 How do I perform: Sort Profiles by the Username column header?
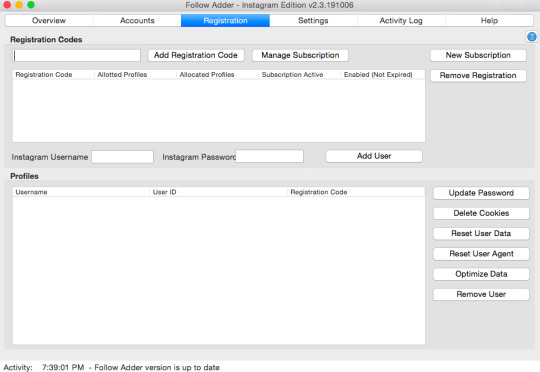[x=81, y=192]
